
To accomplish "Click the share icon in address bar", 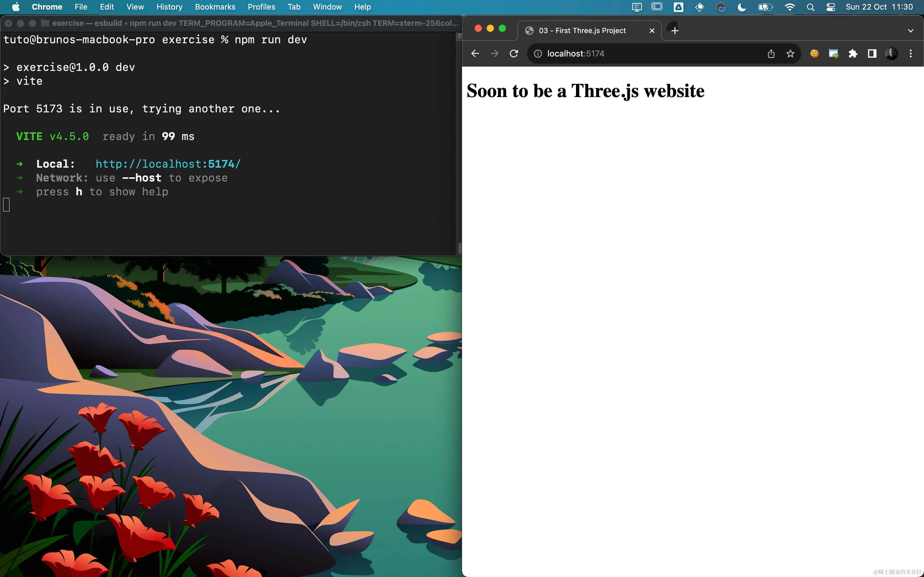I will [771, 53].
